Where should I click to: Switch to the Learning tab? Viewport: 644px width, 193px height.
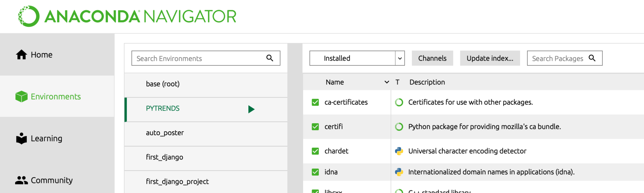coord(46,139)
